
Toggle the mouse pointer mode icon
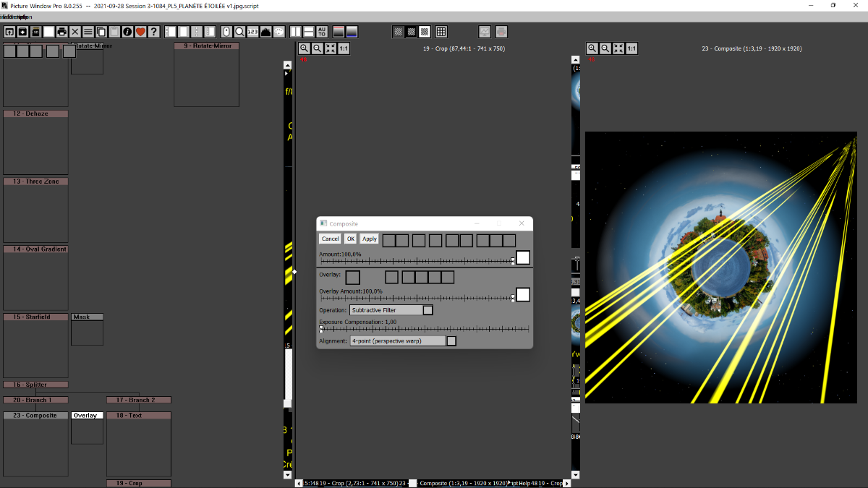226,32
